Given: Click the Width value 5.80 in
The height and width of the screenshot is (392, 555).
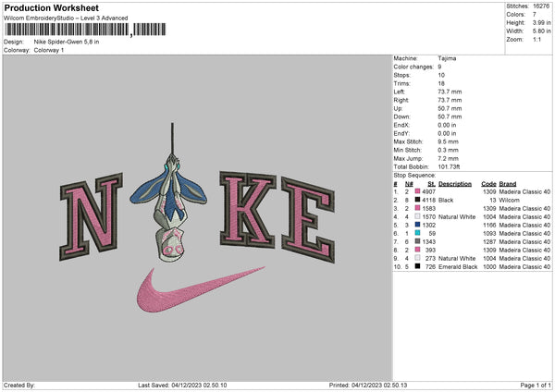Looking at the screenshot, I should coord(541,31).
